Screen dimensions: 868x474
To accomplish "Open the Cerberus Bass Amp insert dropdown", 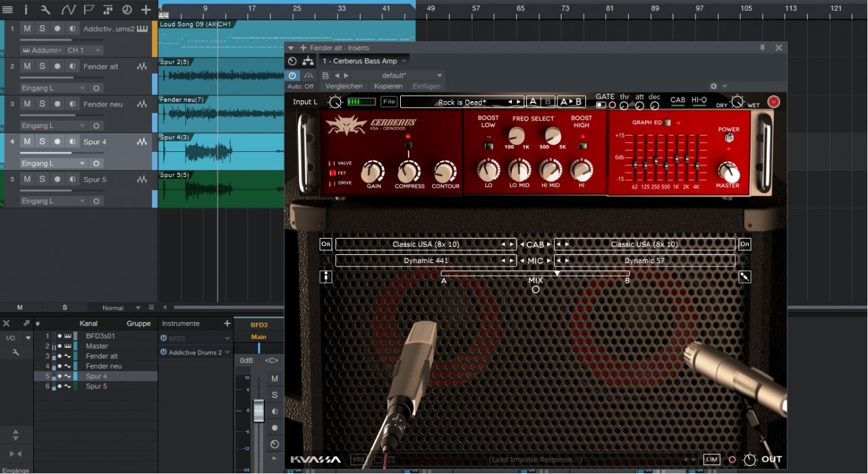I will 363,61.
